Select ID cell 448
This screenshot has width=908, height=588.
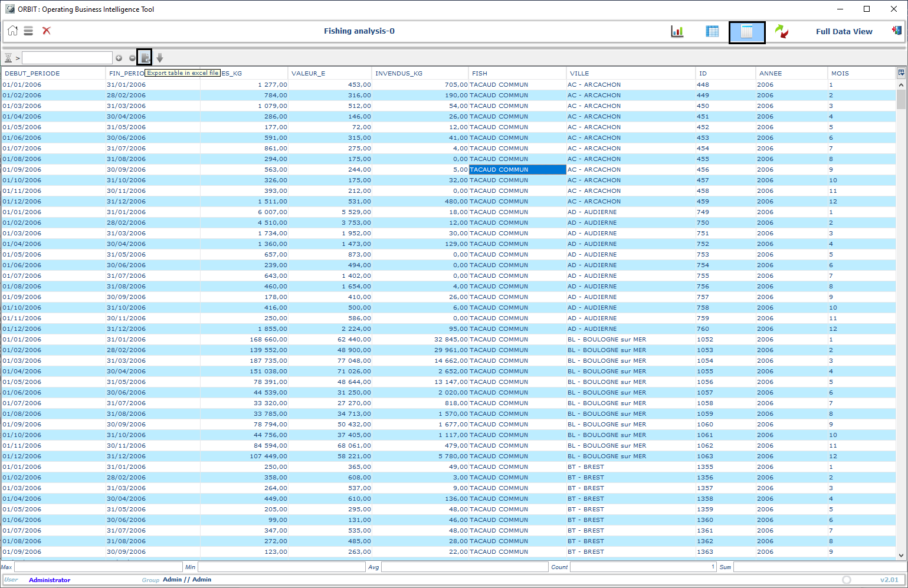pyautogui.click(x=726, y=84)
